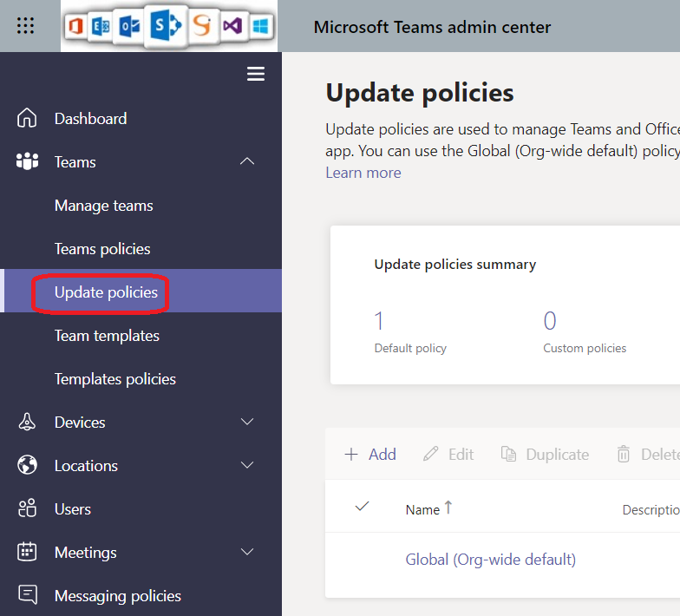Select Team templates menu item

[x=107, y=336]
